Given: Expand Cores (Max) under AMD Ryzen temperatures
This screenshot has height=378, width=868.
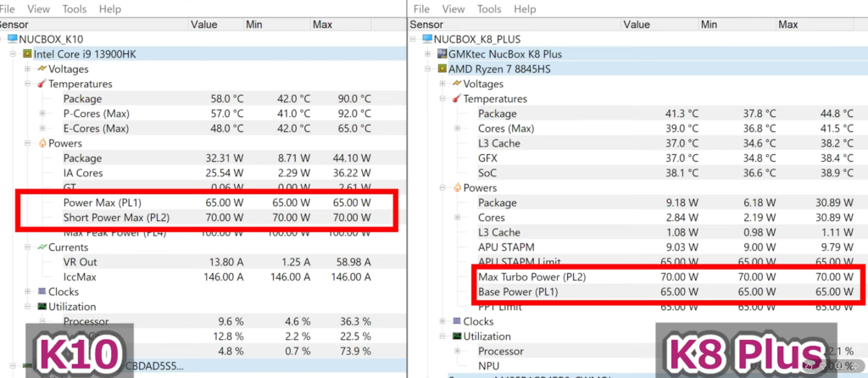Looking at the screenshot, I should coord(457,129).
